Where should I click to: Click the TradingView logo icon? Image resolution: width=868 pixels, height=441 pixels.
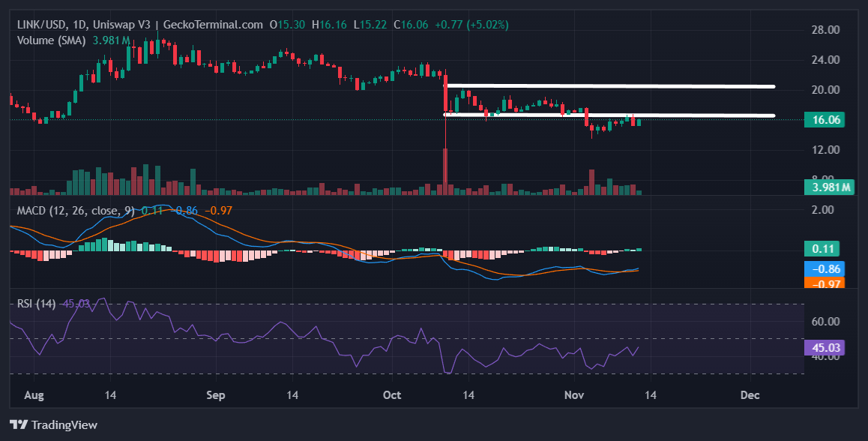tap(19, 425)
